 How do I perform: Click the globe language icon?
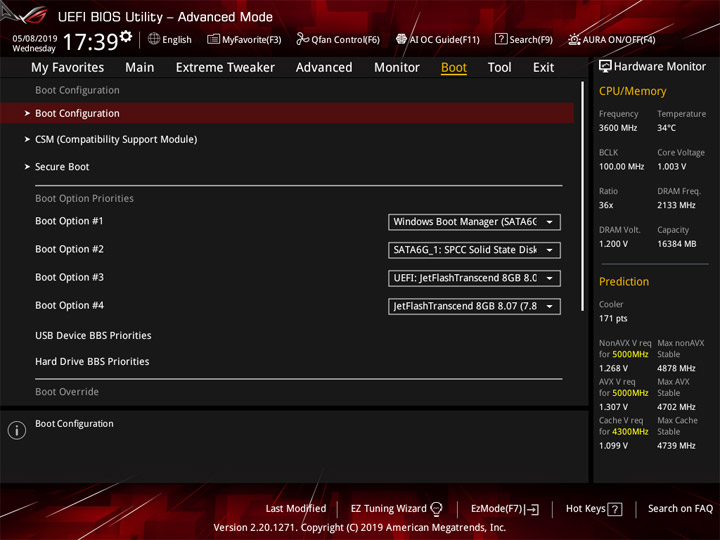pos(154,39)
